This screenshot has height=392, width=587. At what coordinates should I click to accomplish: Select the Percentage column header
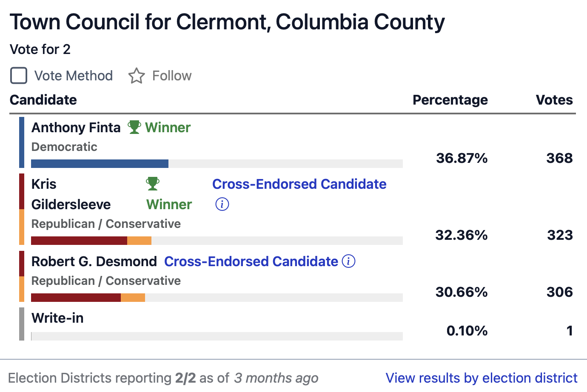pyautogui.click(x=450, y=99)
